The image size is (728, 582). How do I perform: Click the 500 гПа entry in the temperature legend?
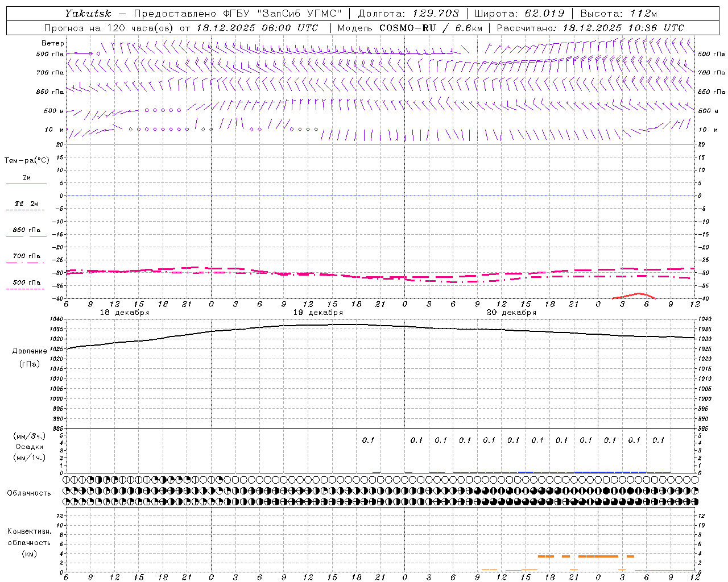[x=27, y=282]
